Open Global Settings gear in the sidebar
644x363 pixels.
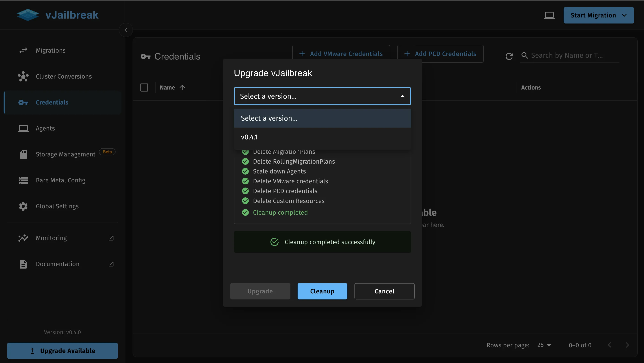23,206
